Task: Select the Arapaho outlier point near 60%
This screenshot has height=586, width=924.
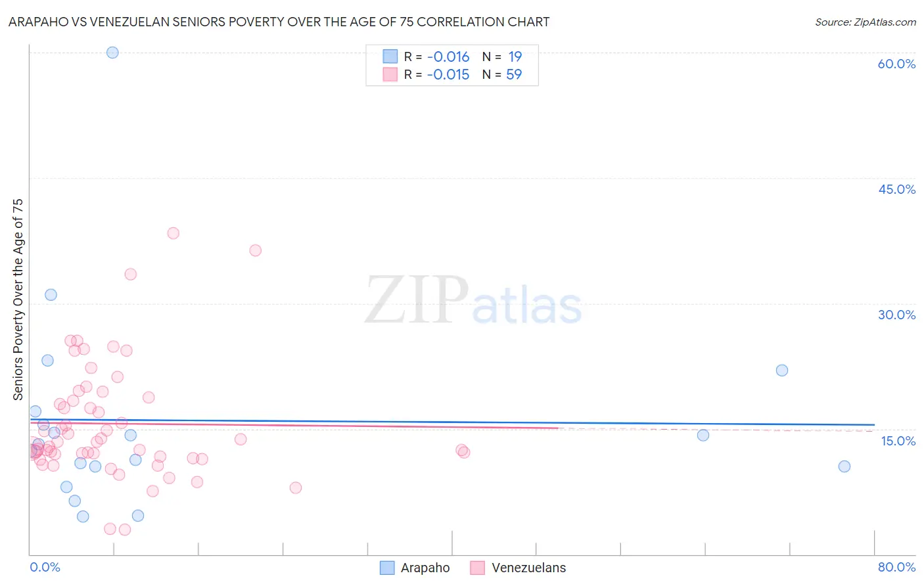Action: 112,53
